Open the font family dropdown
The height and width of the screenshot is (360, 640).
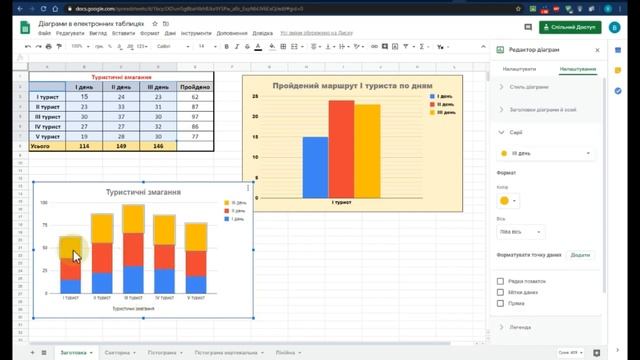click(173, 47)
